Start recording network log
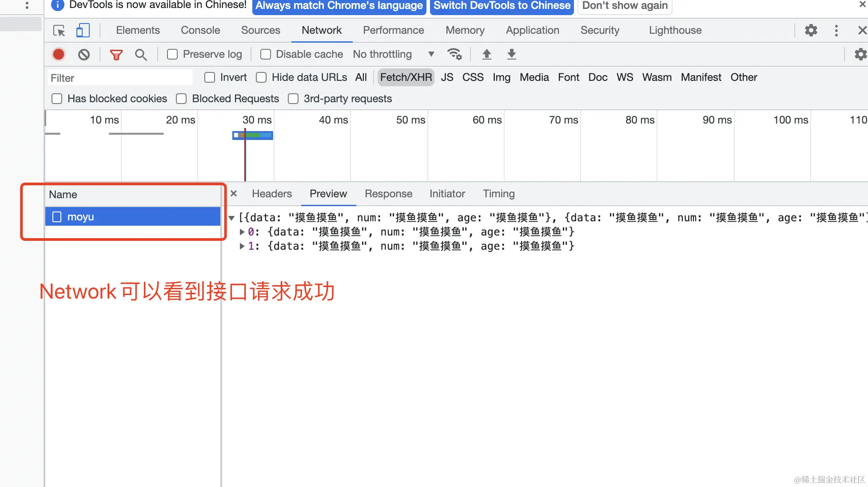Image resolution: width=868 pixels, height=487 pixels. pos(58,54)
